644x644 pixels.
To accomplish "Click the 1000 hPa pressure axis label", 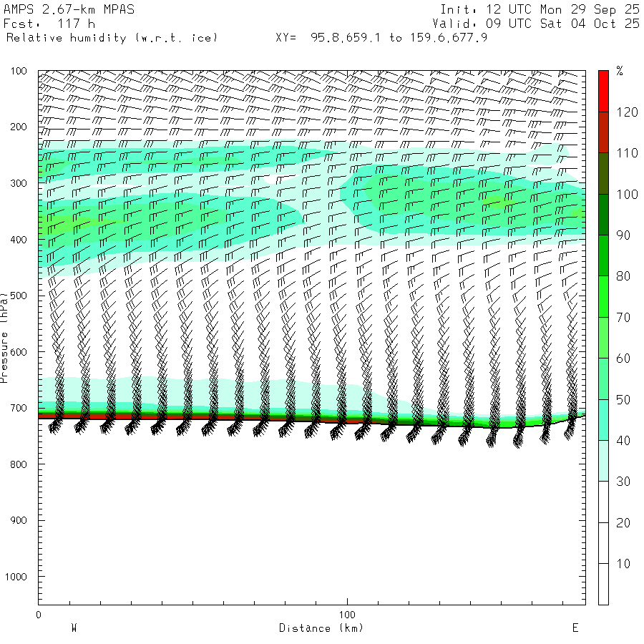I will (x=16, y=577).
